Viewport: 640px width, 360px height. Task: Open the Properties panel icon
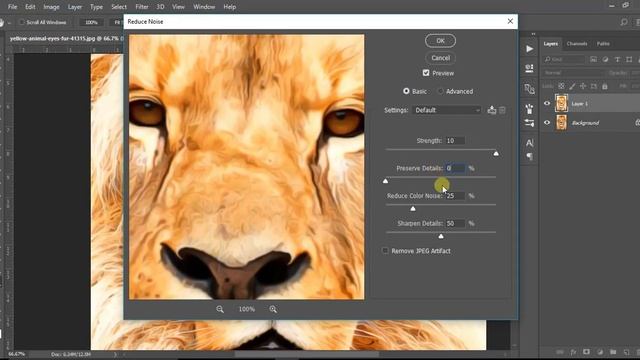click(529, 68)
